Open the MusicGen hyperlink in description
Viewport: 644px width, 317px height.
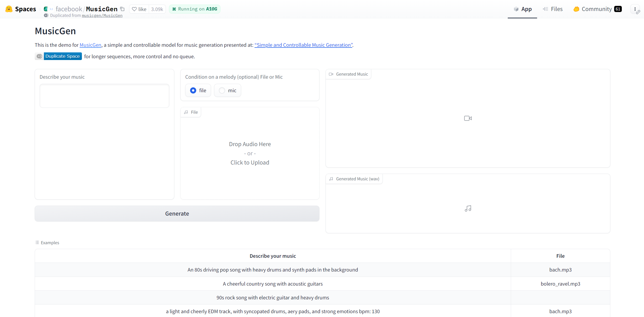(x=90, y=45)
